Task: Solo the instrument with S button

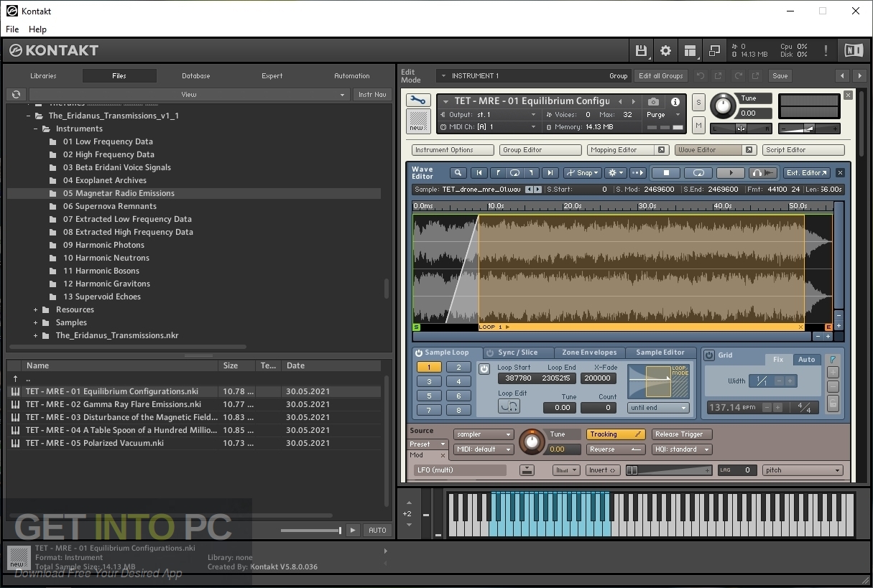Action: click(698, 103)
